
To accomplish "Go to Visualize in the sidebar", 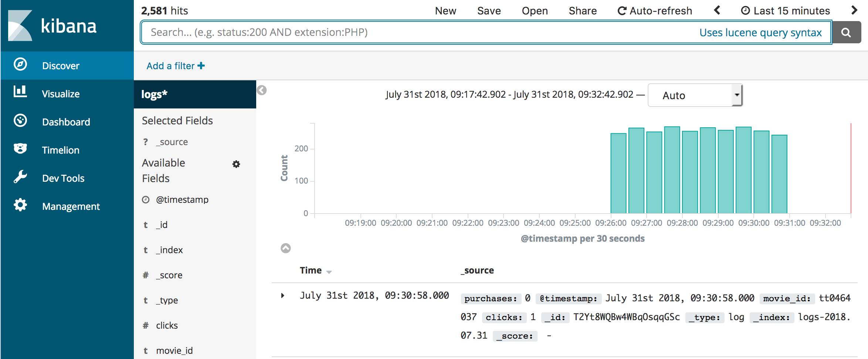I will 67,94.
